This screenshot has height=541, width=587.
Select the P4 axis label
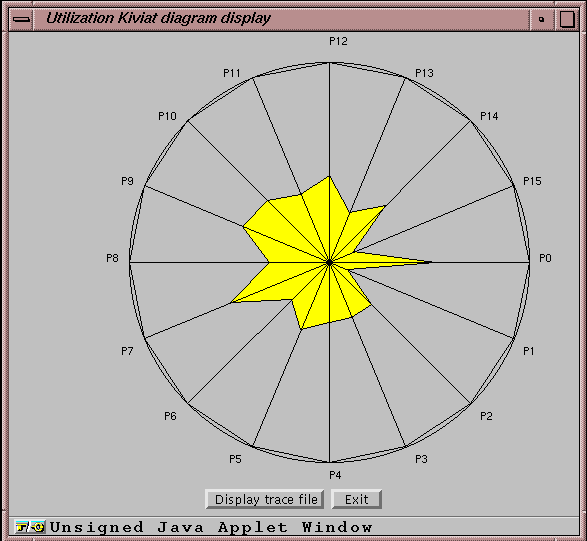[x=335, y=475]
